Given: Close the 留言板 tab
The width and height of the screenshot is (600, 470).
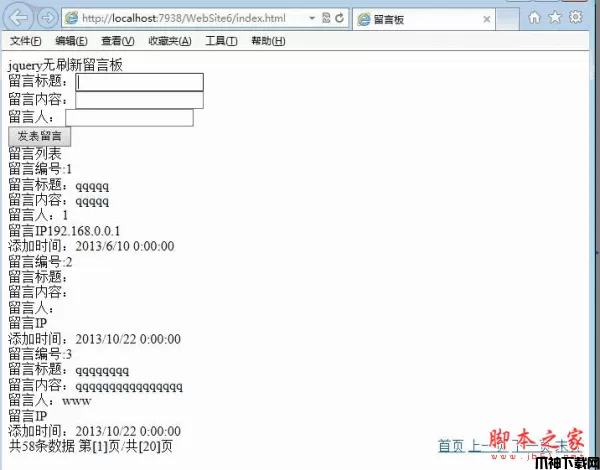Looking at the screenshot, I should click(x=487, y=19).
